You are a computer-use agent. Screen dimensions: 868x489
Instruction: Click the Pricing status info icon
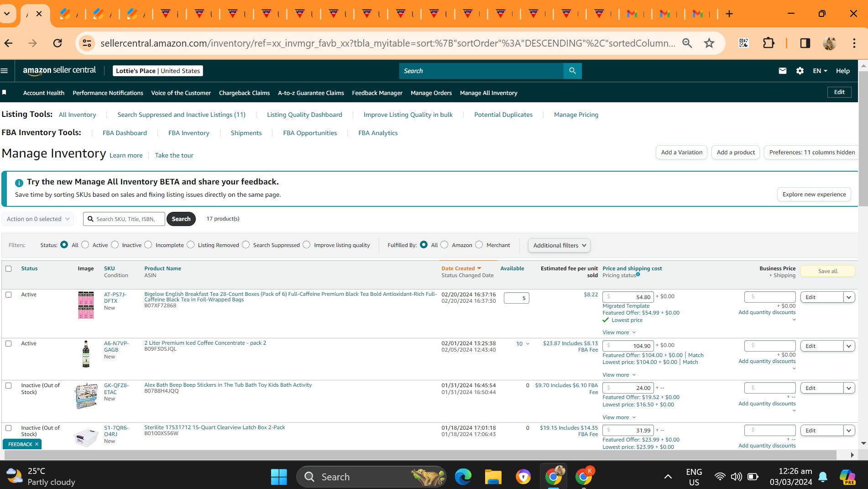(x=638, y=274)
